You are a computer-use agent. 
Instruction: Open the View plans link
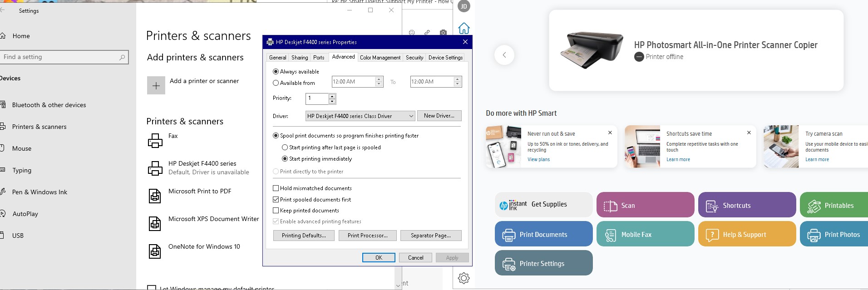[538, 159]
